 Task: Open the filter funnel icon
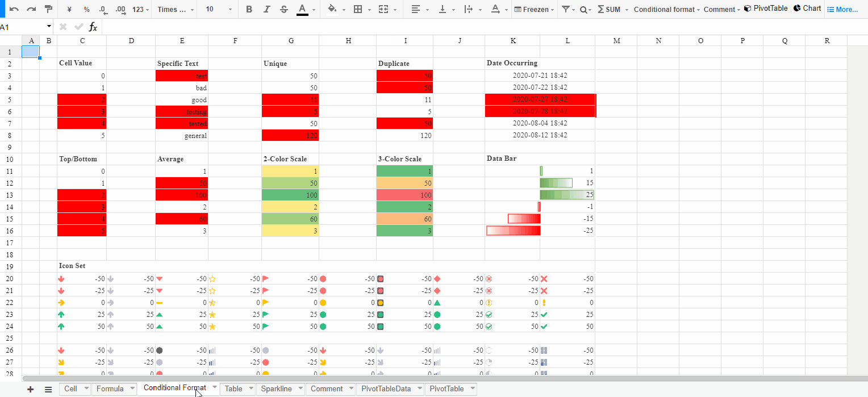(x=565, y=9)
